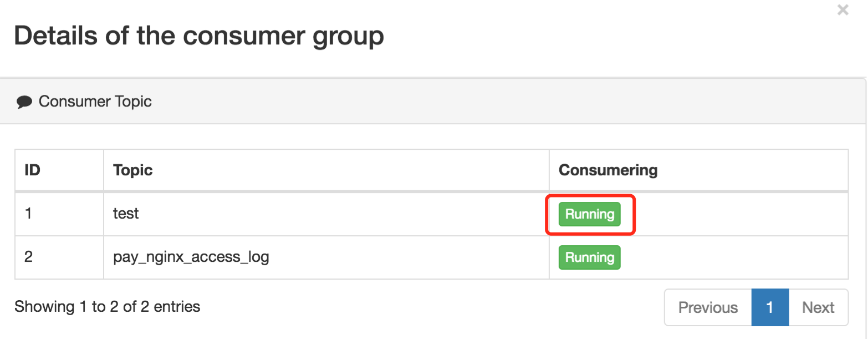Click the ID cell showing 2

pyautogui.click(x=59, y=257)
